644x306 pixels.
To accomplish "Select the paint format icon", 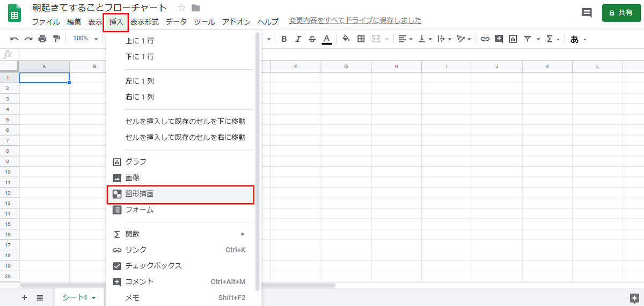I will pos(56,39).
